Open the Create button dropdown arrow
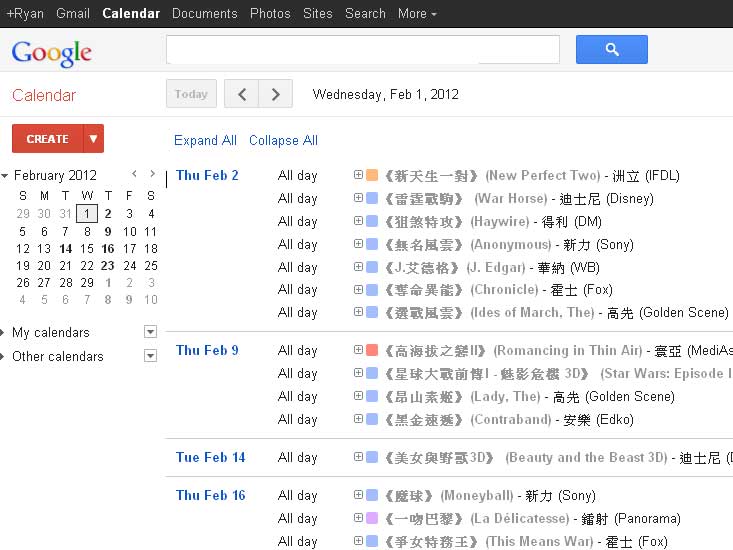 coord(93,139)
